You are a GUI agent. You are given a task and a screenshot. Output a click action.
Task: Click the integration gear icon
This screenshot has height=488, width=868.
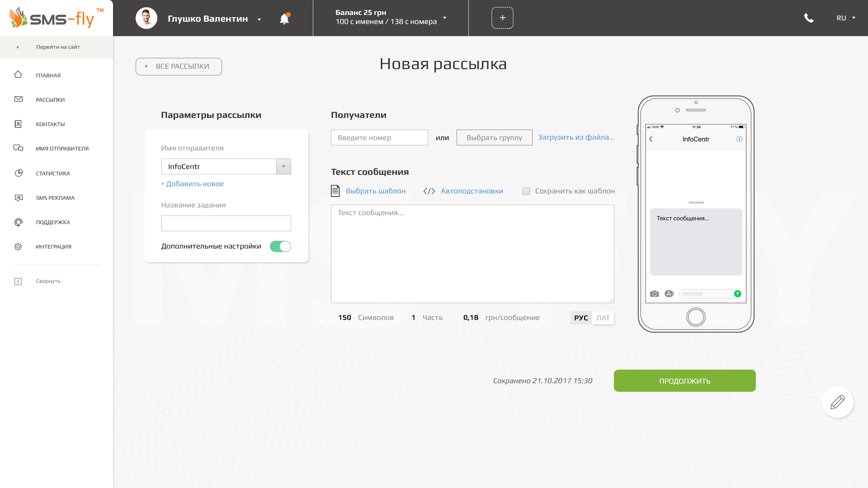tap(18, 247)
